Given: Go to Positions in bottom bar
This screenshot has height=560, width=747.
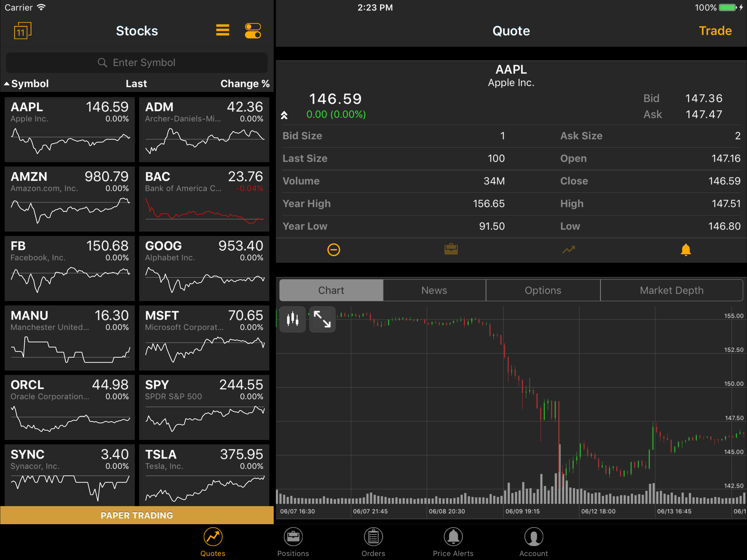Looking at the screenshot, I should 293,542.
